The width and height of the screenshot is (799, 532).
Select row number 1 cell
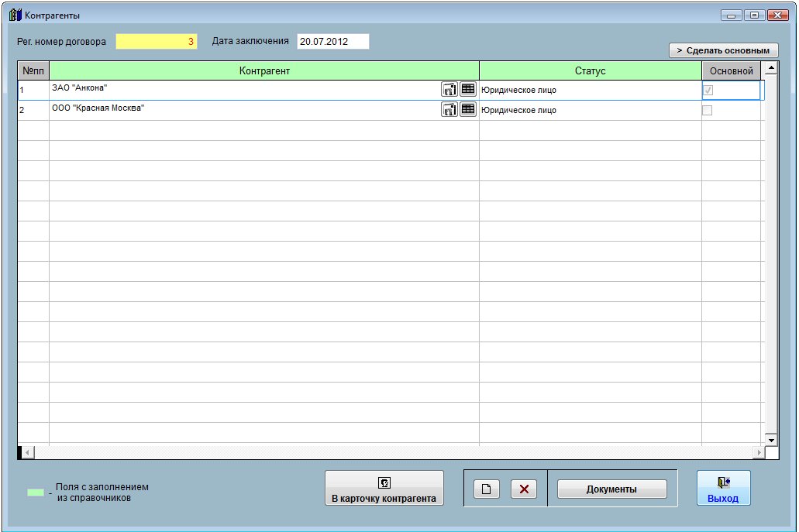coord(33,90)
